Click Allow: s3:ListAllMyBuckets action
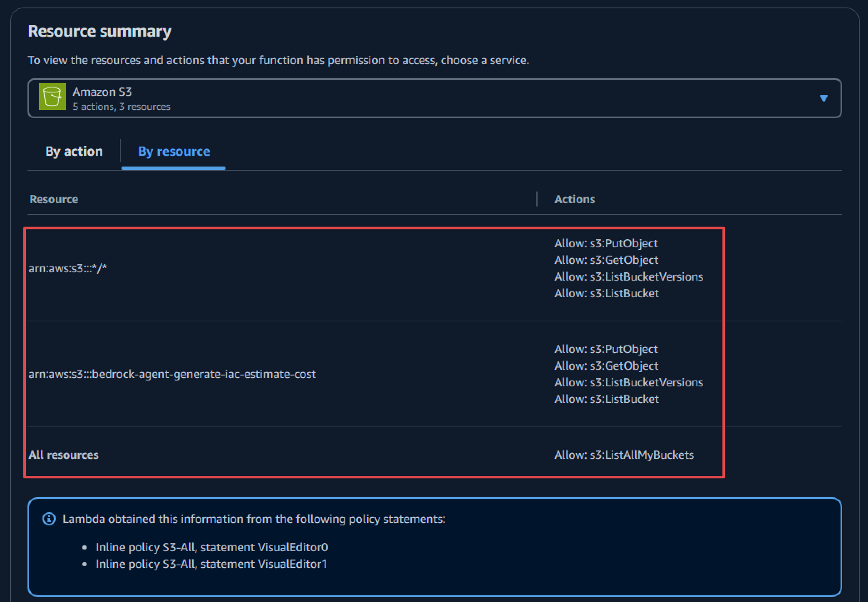This screenshot has width=868, height=602. click(x=624, y=455)
